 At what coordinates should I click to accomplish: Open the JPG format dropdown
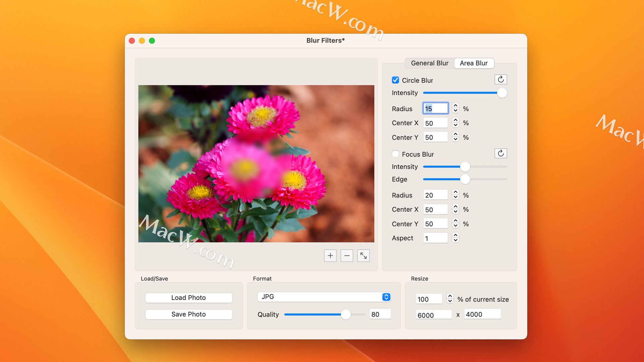tap(324, 297)
